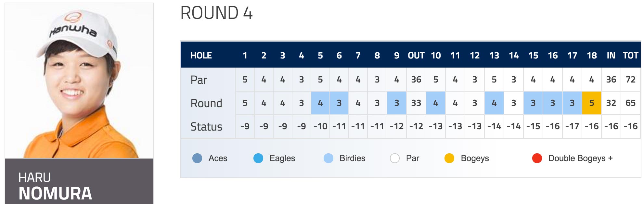Select the yellow bogey cell on hole 18
Screen dimensions: 644x204
592,103
